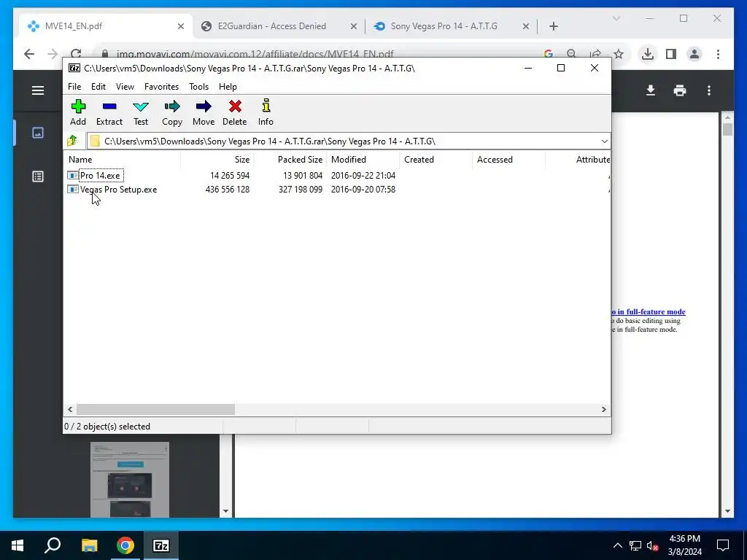Screen dimensions: 747x560
Task: Open Chrome downloads icon
Action: [648, 54]
